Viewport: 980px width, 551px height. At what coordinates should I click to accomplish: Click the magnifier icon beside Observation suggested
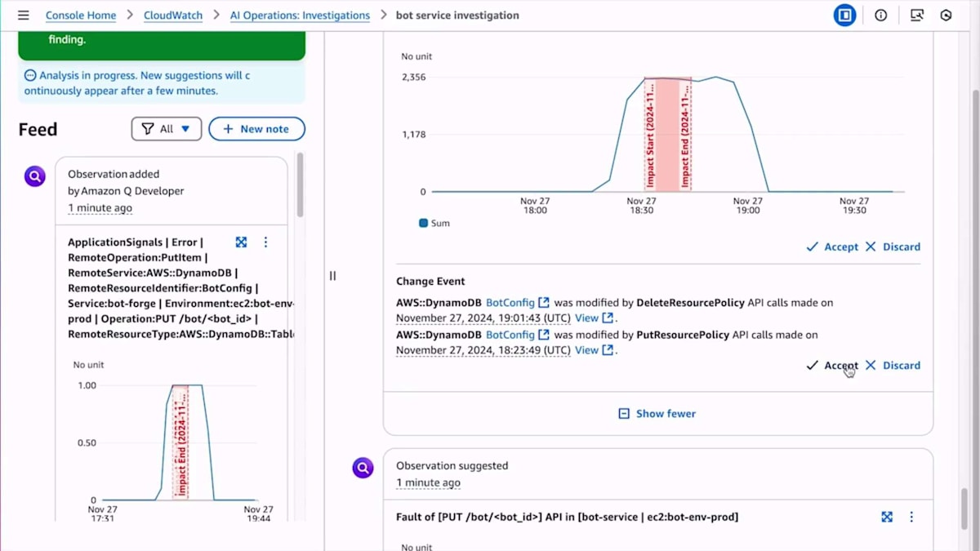(363, 468)
